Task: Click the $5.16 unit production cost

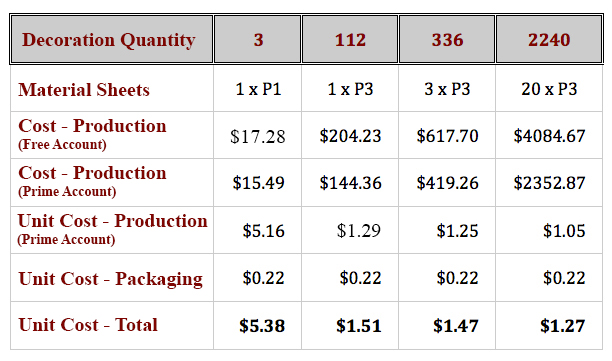Action: pyautogui.click(x=263, y=231)
